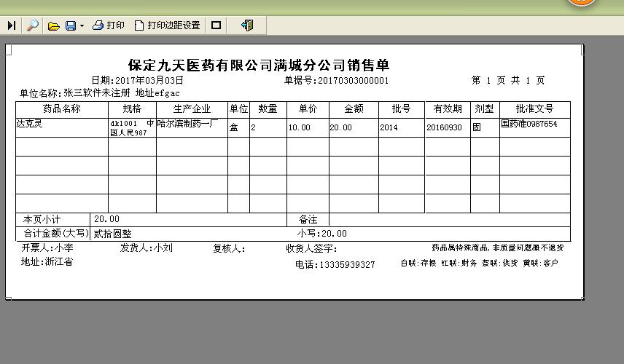Click the 生产企业 column header
The image size is (624, 364).
coord(192,109)
